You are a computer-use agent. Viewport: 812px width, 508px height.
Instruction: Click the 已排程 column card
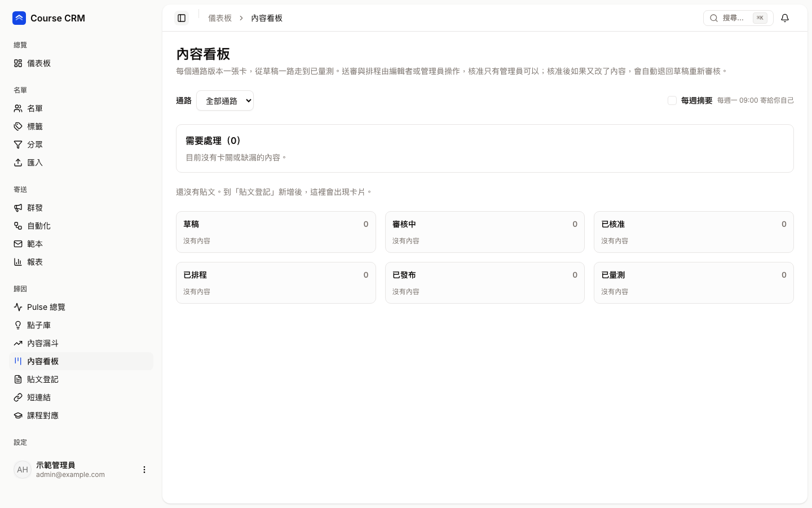click(276, 283)
